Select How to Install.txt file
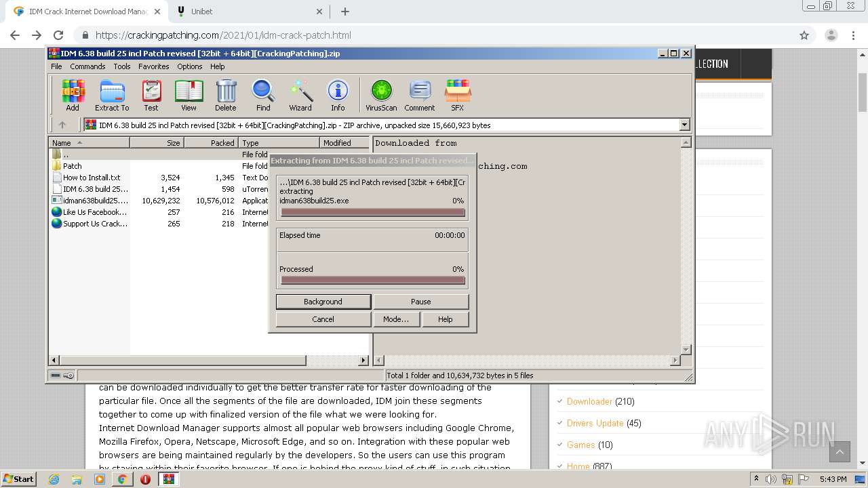 (90, 178)
